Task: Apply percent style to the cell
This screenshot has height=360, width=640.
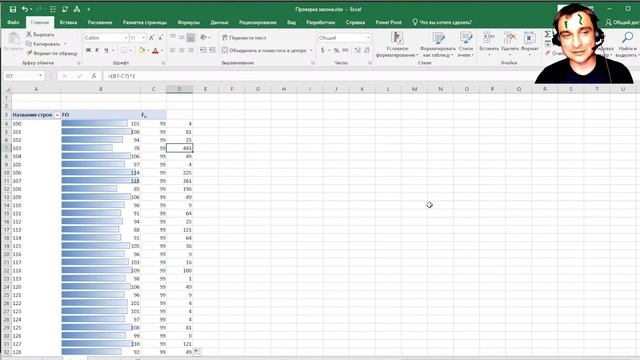Action: click(336, 50)
